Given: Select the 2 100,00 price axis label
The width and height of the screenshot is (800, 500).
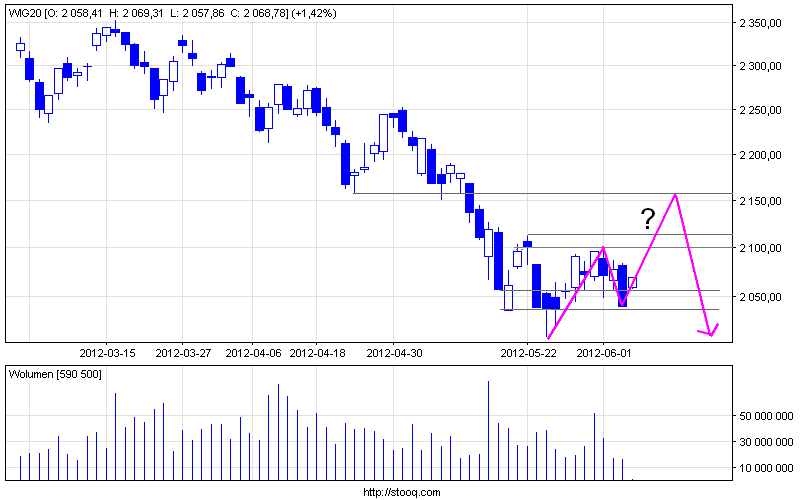Looking at the screenshot, I should click(x=761, y=248).
